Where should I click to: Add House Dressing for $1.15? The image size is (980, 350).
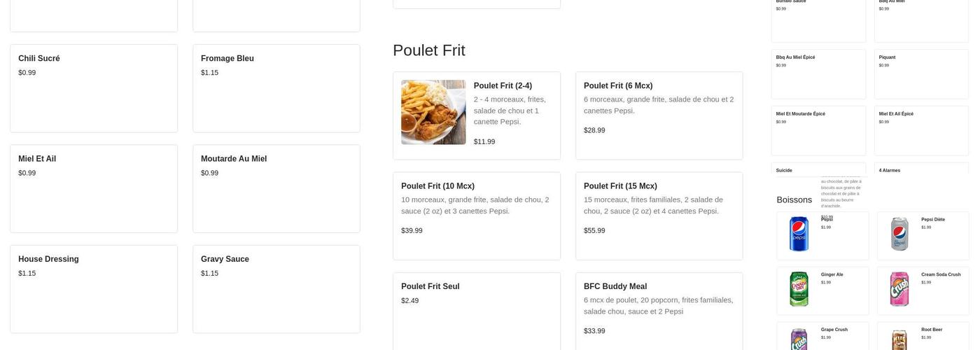click(x=93, y=288)
